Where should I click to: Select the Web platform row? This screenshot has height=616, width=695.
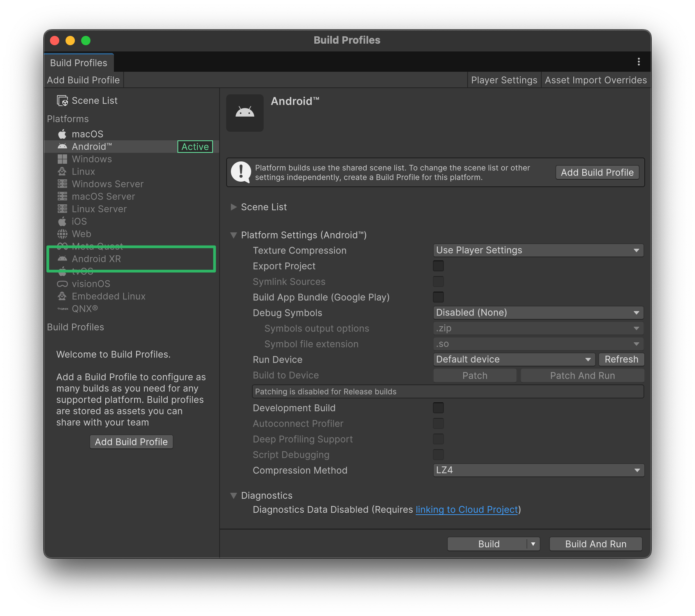pos(132,234)
